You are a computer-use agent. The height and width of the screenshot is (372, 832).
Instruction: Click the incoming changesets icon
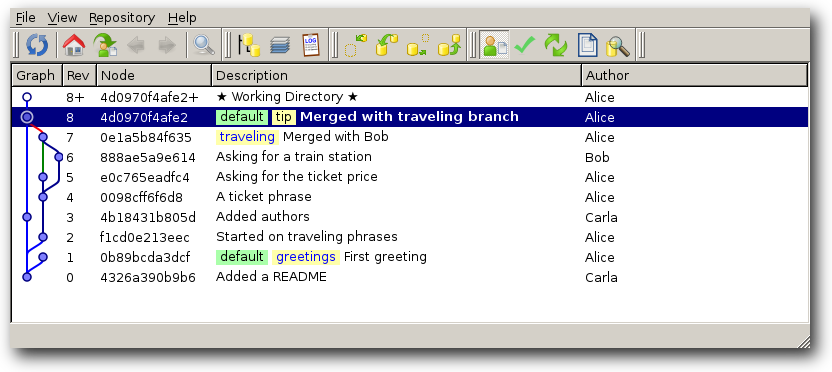point(356,45)
